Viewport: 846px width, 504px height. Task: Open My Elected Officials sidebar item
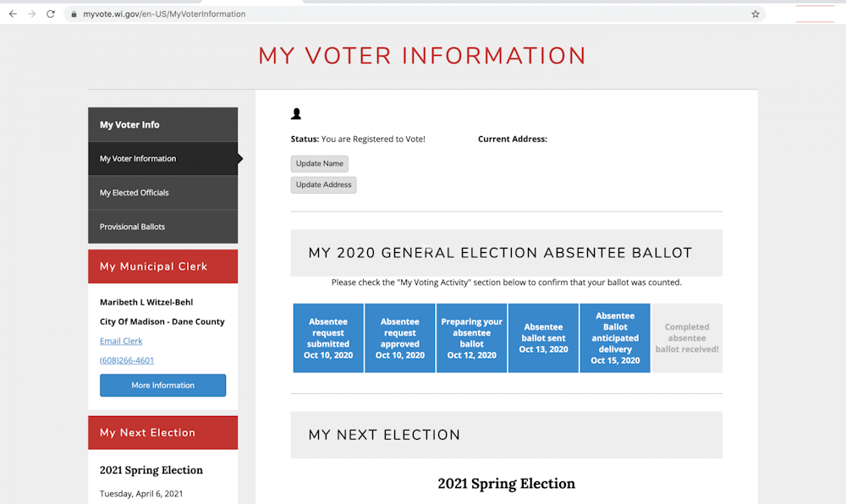[135, 193]
